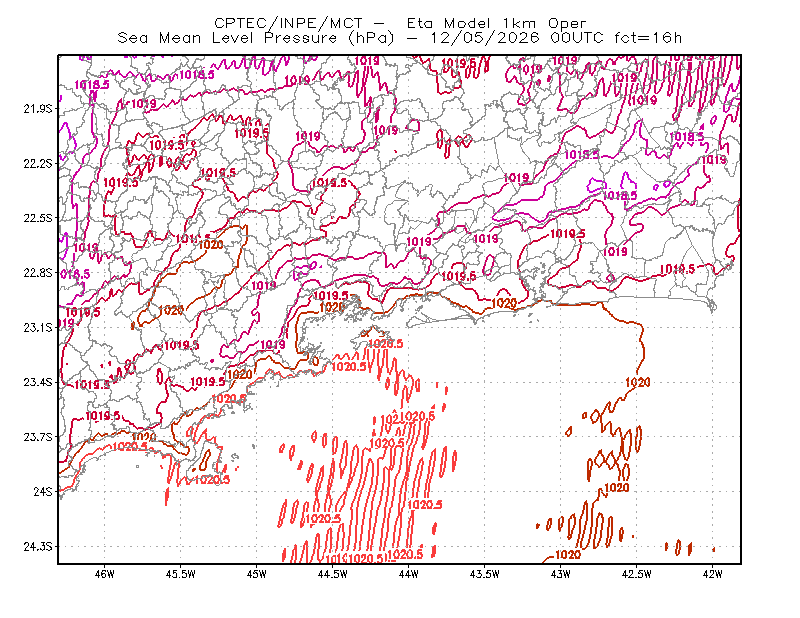The height and width of the screenshot is (618, 800).
Task: Click the chart title 'CPTEC/INPE/MCT - Eta Model 1km Oper'
Action: tap(400, 23)
